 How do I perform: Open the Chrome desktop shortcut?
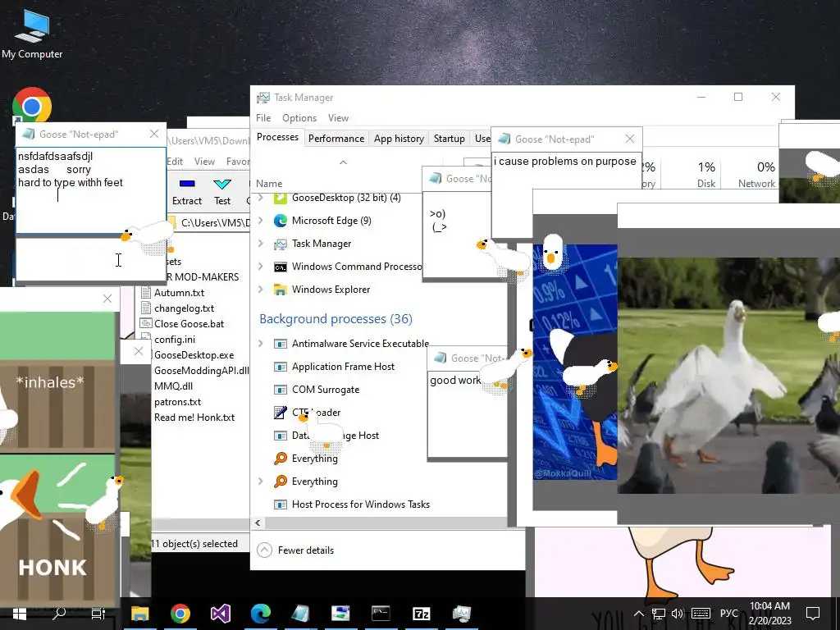point(32,105)
